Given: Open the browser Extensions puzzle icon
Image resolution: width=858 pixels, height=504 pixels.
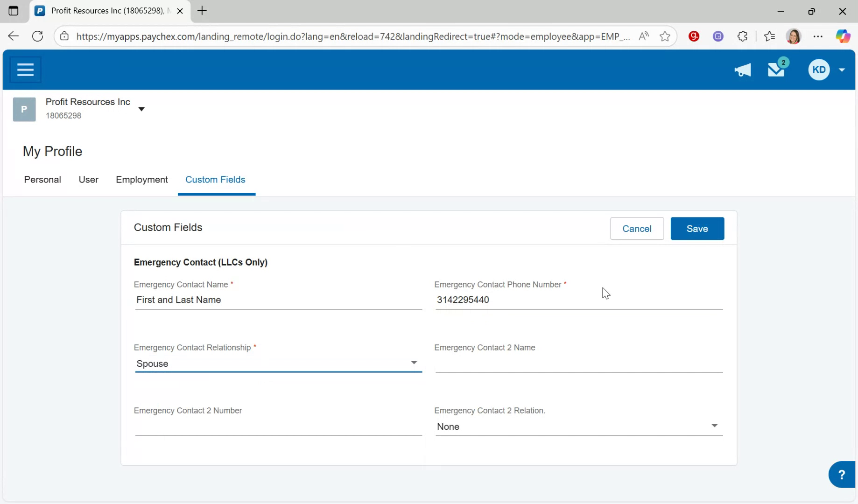Looking at the screenshot, I should coord(742,36).
